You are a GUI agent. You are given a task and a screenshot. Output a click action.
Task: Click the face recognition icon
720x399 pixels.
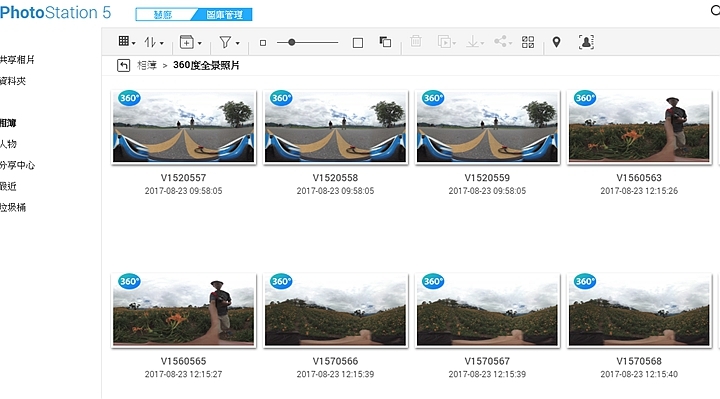586,42
